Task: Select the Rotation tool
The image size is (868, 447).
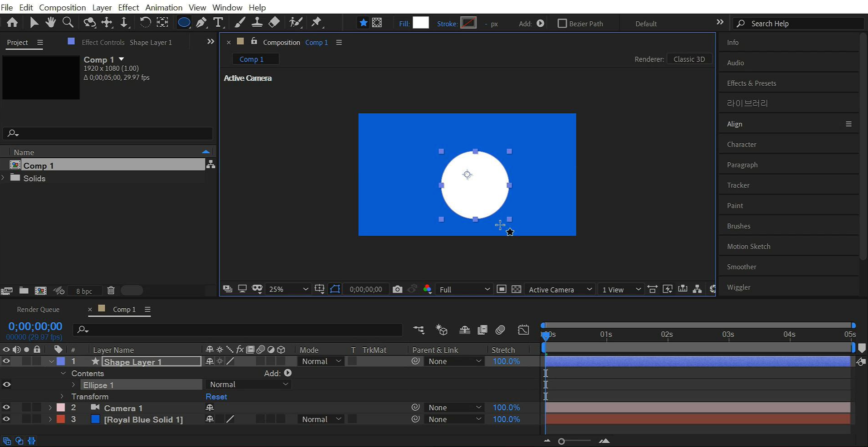Action: point(145,22)
